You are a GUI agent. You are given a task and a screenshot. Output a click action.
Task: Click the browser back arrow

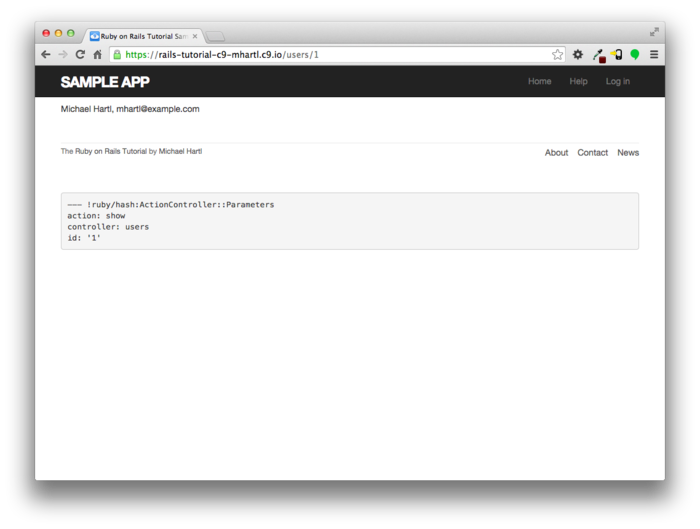coord(46,55)
